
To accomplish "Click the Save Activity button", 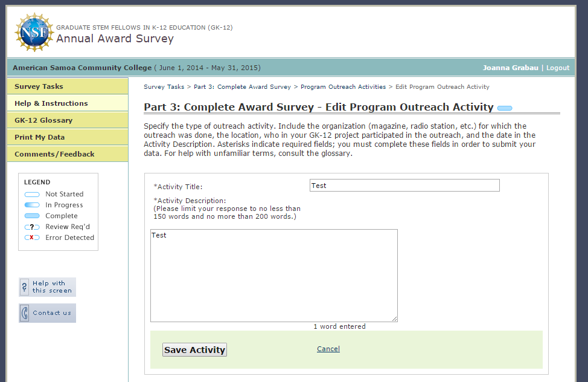I will [x=194, y=350].
